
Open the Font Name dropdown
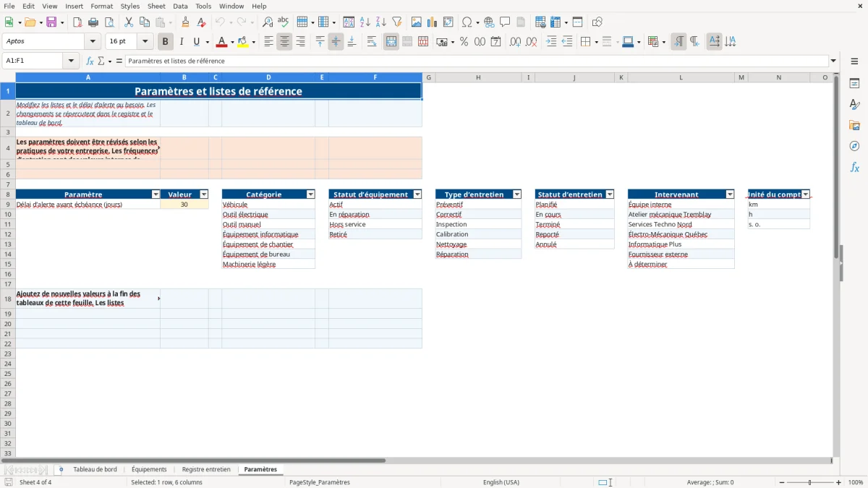[93, 42]
